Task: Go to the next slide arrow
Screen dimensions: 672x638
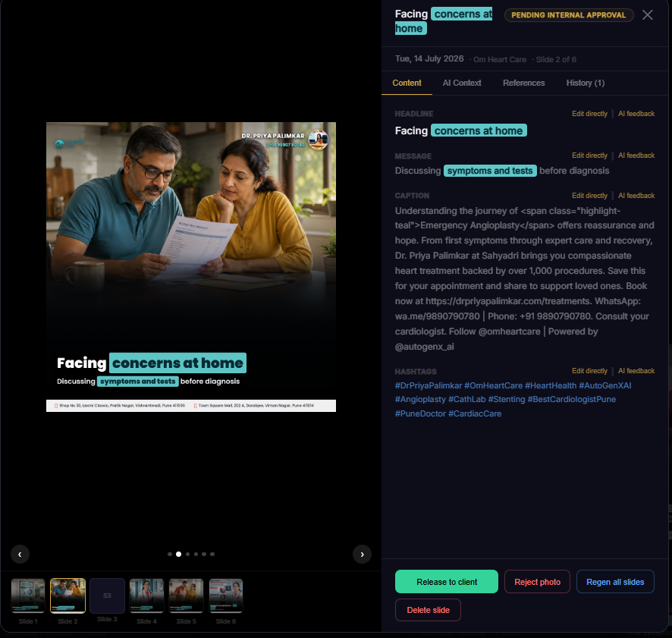Action: pos(362,554)
